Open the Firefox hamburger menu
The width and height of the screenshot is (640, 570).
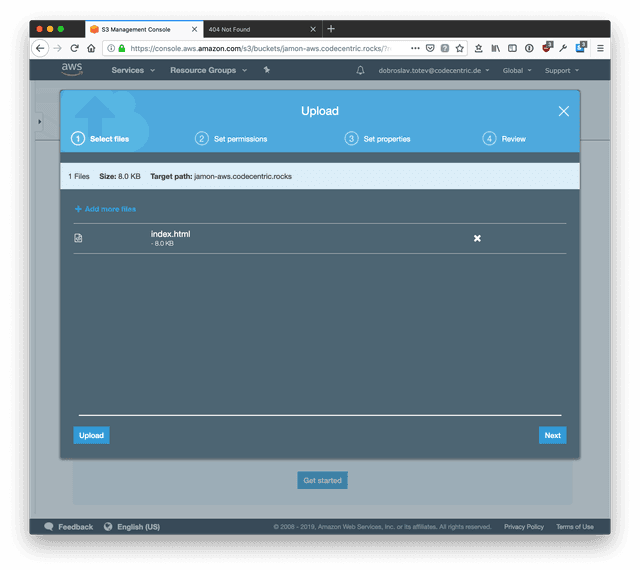600,48
